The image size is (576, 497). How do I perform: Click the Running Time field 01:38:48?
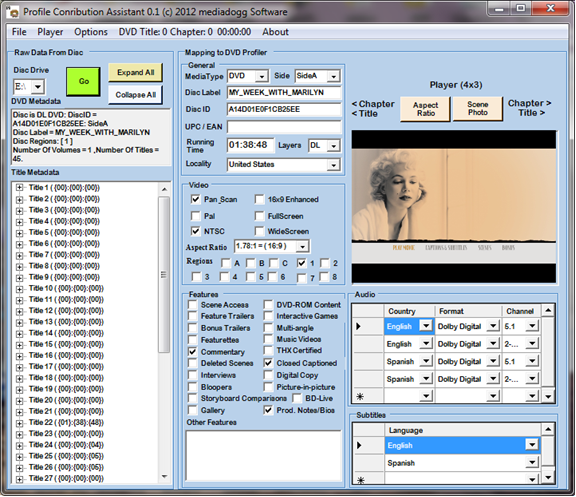click(x=251, y=145)
